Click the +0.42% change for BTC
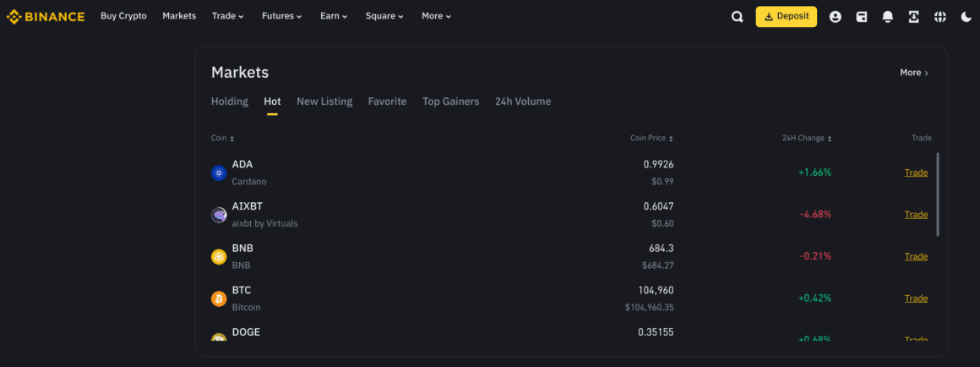980x367 pixels. [x=815, y=299]
